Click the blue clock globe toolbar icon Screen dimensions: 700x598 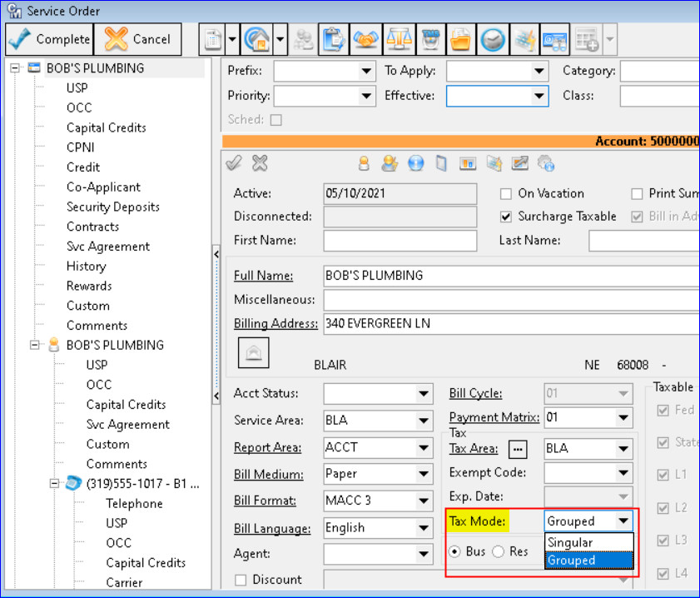click(494, 39)
